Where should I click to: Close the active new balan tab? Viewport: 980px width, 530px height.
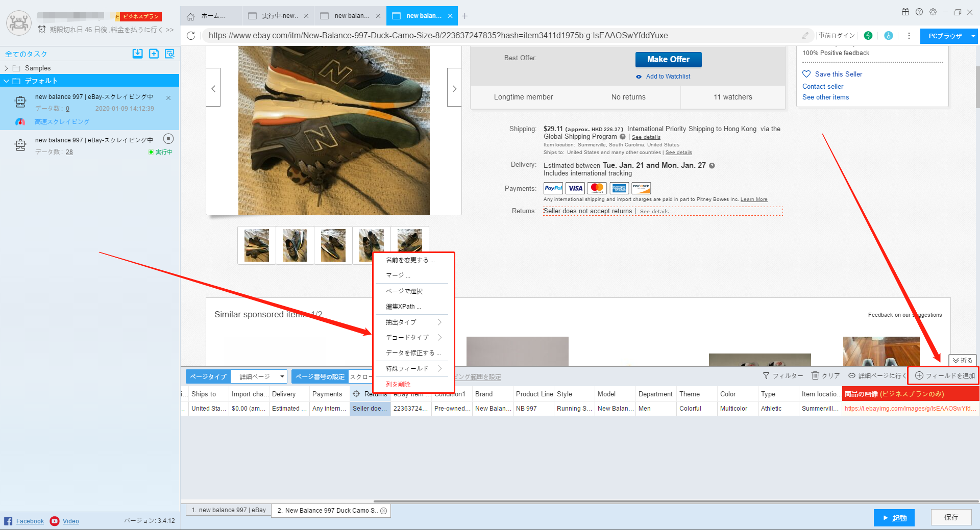tap(450, 16)
